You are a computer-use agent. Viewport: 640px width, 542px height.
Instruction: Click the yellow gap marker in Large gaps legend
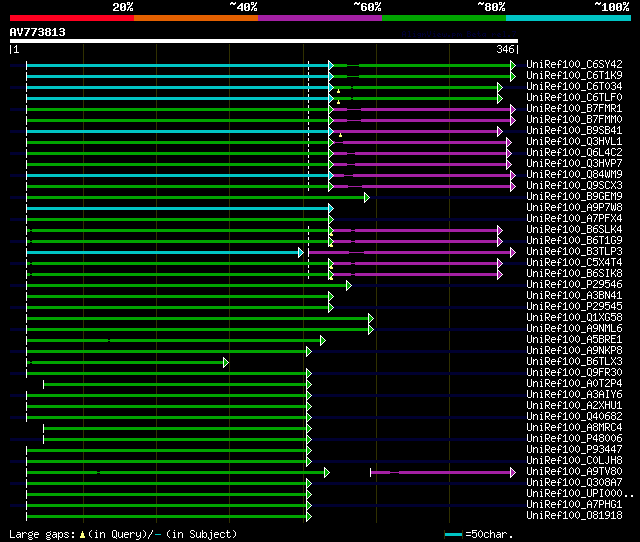[82, 534]
